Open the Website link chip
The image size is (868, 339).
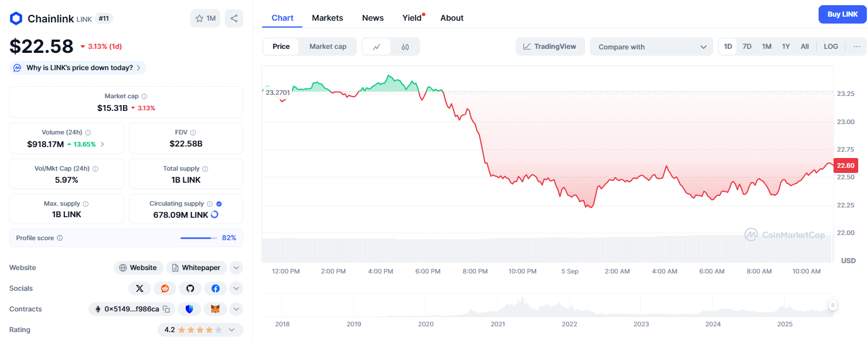[x=138, y=268]
